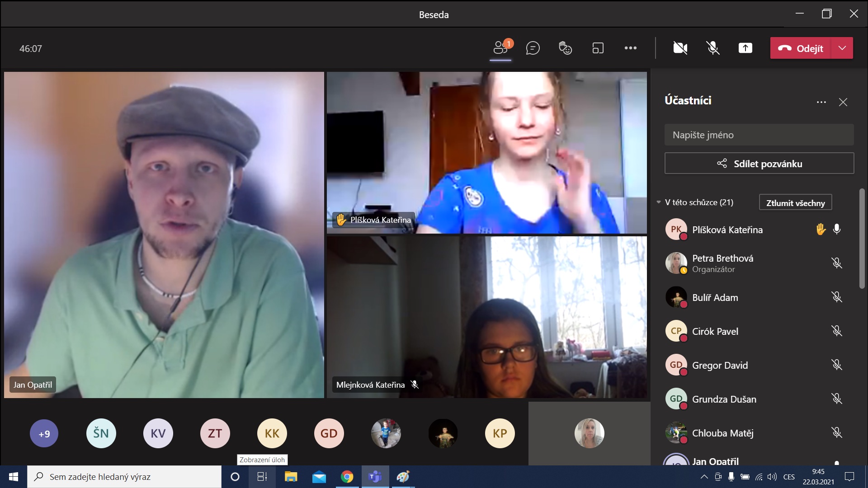Image resolution: width=868 pixels, height=488 pixels.
Task: Select Gregor David in participants list
Action: (720, 365)
